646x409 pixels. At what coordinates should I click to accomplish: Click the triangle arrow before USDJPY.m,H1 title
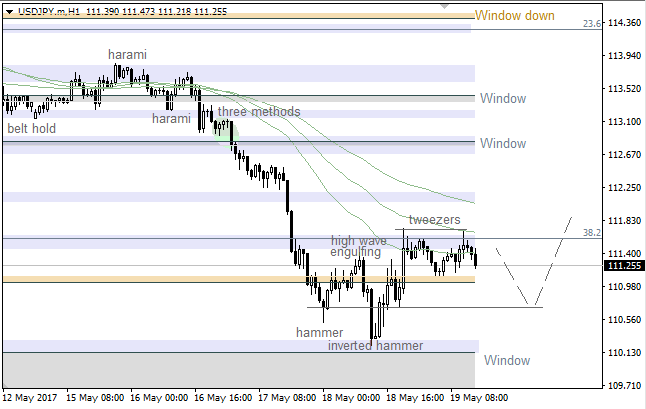[7, 9]
